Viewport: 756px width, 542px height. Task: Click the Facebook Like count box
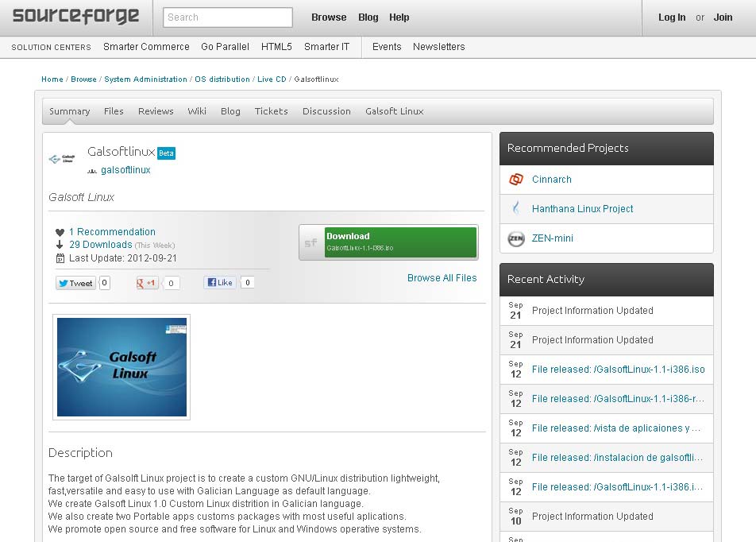(247, 282)
